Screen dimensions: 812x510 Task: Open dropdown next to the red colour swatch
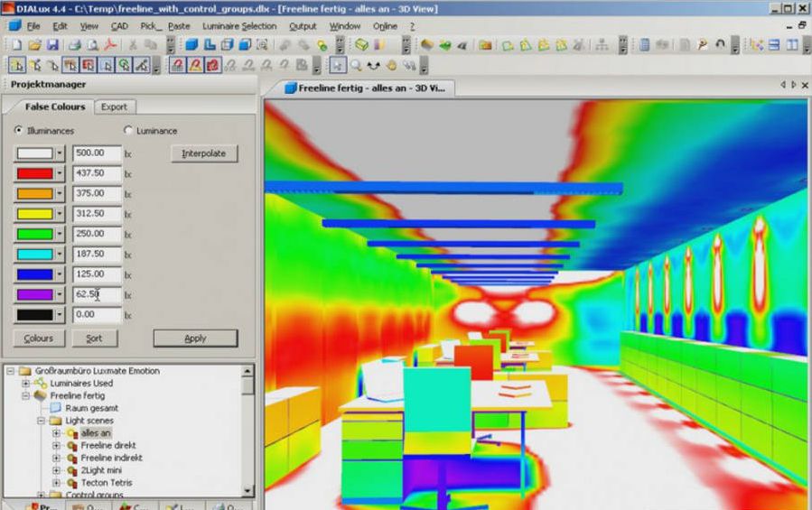tap(60, 173)
